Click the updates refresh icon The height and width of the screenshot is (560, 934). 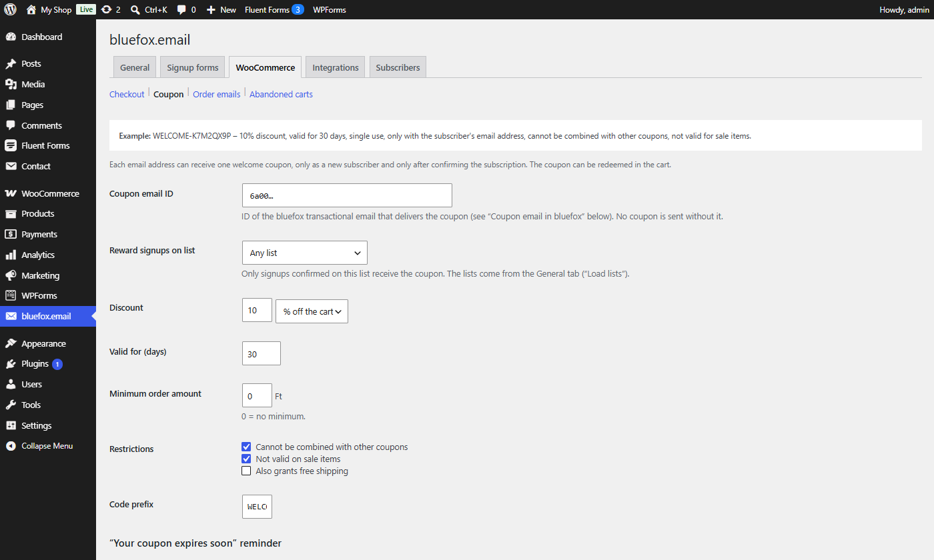106,9
